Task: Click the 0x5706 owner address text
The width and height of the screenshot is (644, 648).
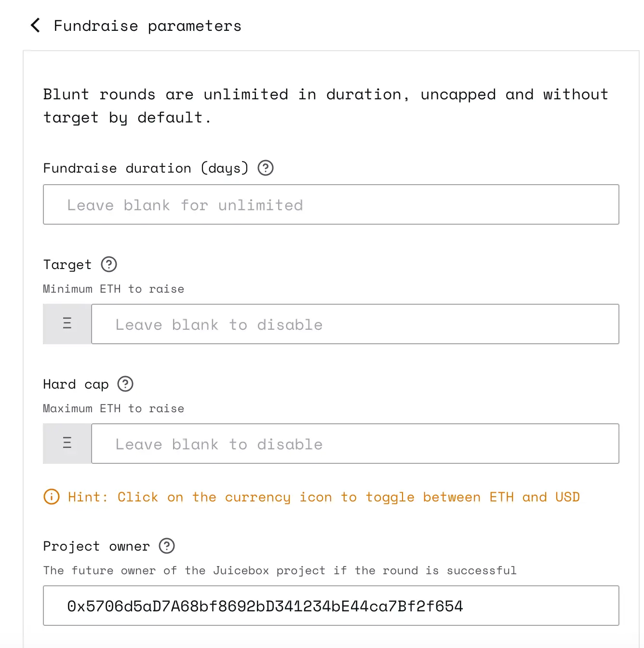Action: (265, 606)
